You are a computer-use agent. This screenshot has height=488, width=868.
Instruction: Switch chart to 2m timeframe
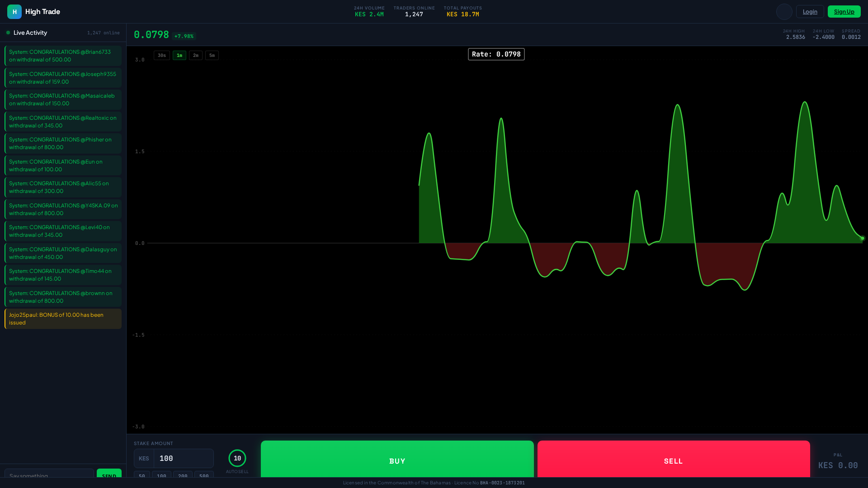(196, 56)
